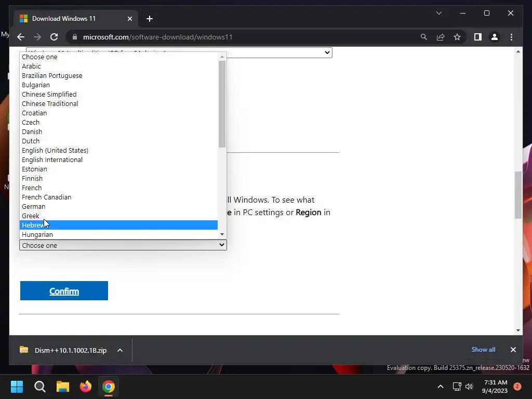Select Hungarian language option
The width and height of the screenshot is (532, 399).
pos(118,234)
